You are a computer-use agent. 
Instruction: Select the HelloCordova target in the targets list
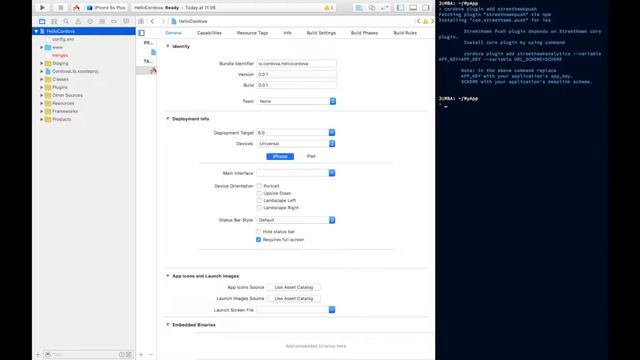[x=153, y=70]
